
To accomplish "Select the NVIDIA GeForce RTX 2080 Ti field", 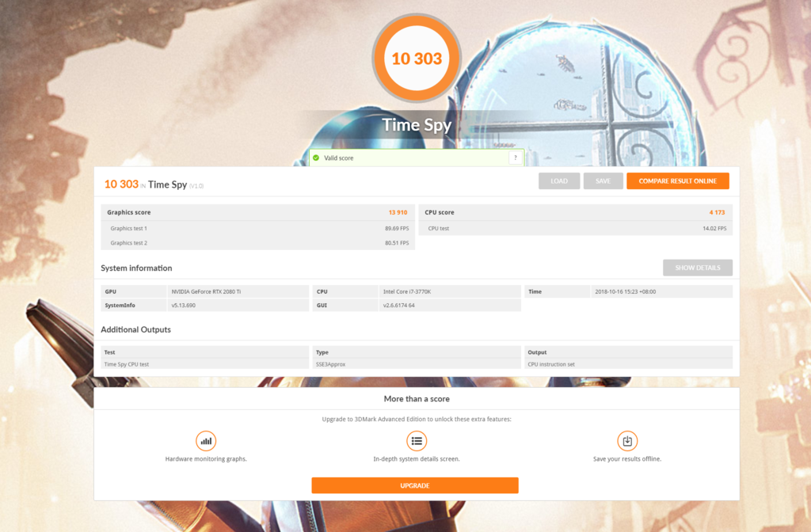I will (238, 291).
